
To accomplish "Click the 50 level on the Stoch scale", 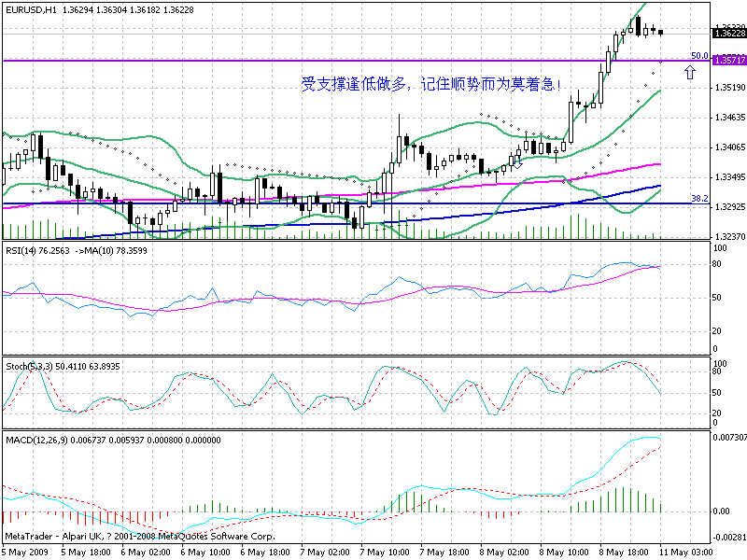I will click(x=717, y=393).
